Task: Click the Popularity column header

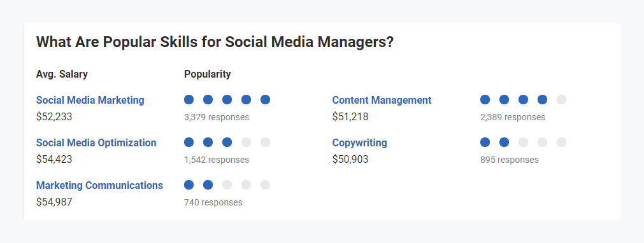Action: (208, 74)
